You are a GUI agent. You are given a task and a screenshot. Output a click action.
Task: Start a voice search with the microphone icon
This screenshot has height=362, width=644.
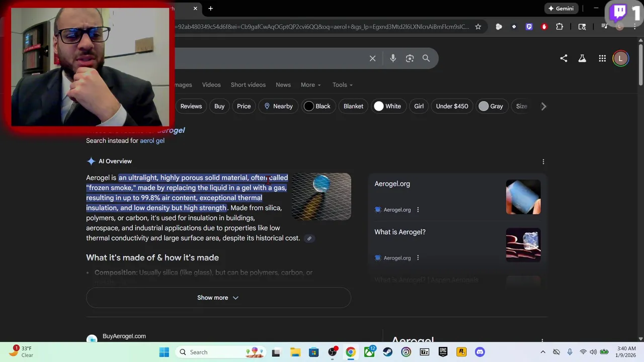(x=393, y=58)
